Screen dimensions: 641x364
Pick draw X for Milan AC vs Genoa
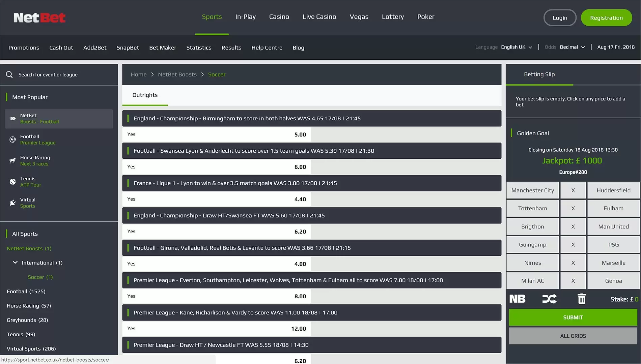pos(573,281)
